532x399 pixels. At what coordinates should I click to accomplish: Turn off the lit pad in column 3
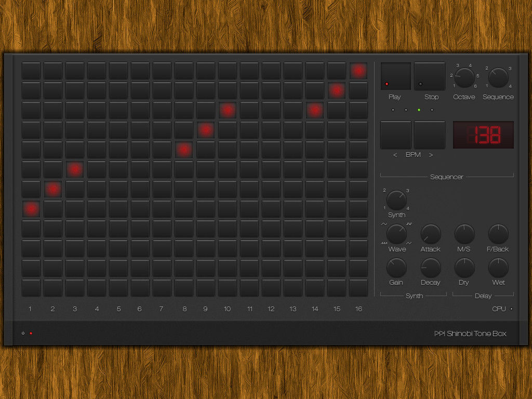(75, 170)
